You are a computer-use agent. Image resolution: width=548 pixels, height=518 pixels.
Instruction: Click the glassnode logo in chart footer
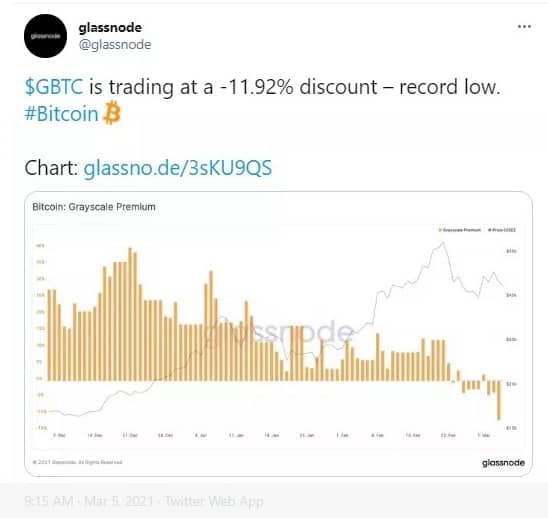(503, 463)
